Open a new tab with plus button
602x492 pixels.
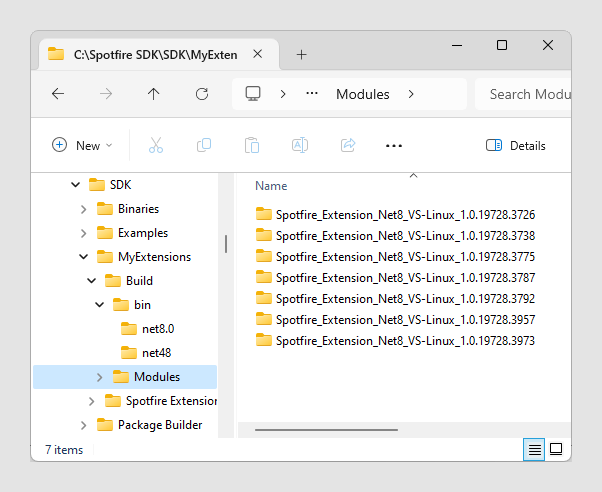click(301, 54)
